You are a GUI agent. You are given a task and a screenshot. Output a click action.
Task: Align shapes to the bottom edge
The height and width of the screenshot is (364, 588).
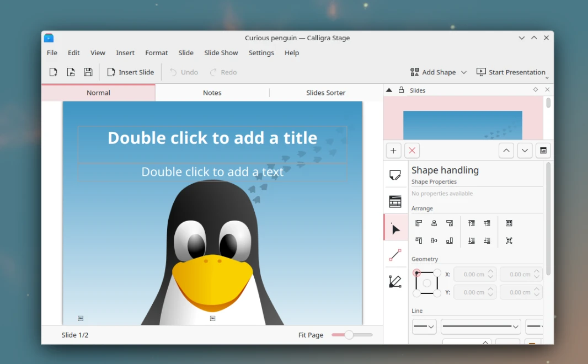click(449, 240)
